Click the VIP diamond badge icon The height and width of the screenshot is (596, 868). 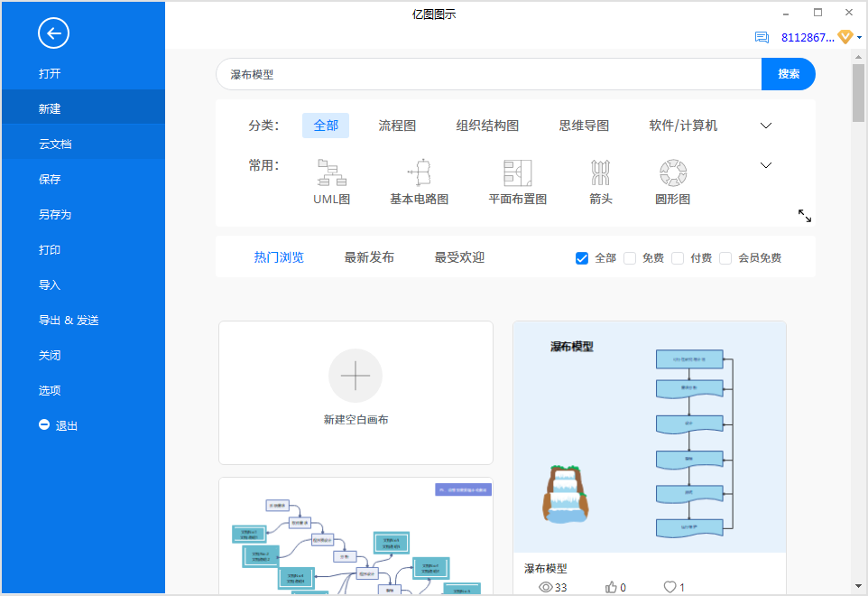click(x=845, y=37)
